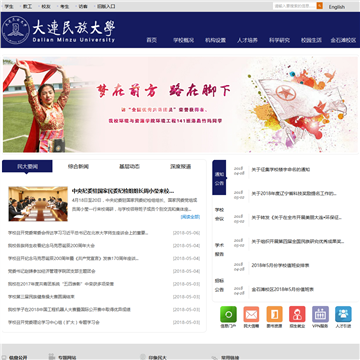Open the 学校概况 navigation menu
The height and width of the screenshot is (360, 360).
pos(183,40)
